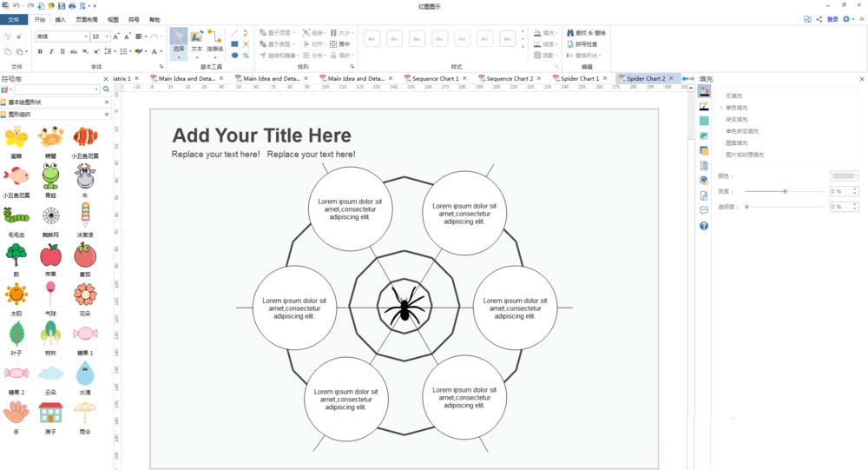The width and height of the screenshot is (868, 470).
Task: Switch to the 符号 Symbol ribbon tab
Action: 134,19
